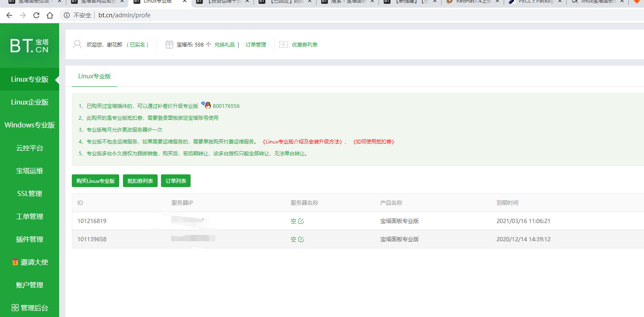Edit server name icon for ID 101139658
This screenshot has width=644, height=317.
point(301,240)
